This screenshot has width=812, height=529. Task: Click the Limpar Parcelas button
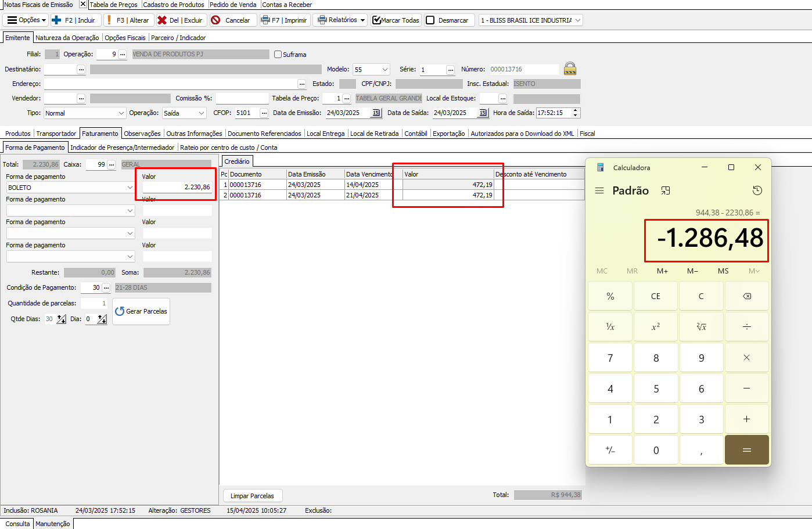[x=252, y=496]
